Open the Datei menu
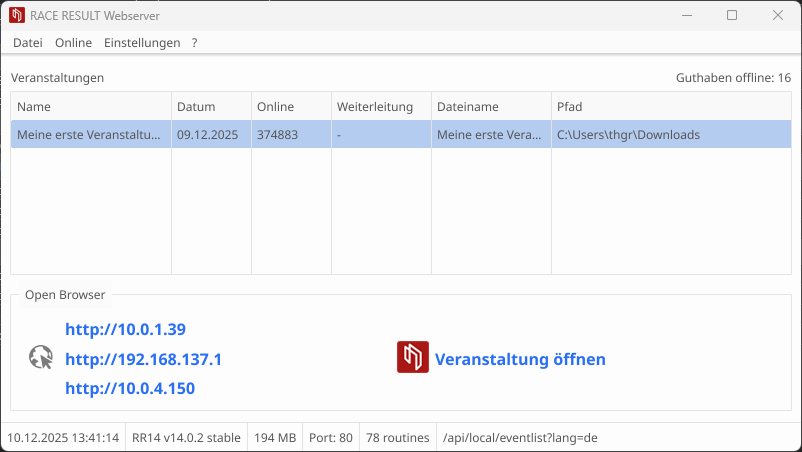 (x=28, y=43)
